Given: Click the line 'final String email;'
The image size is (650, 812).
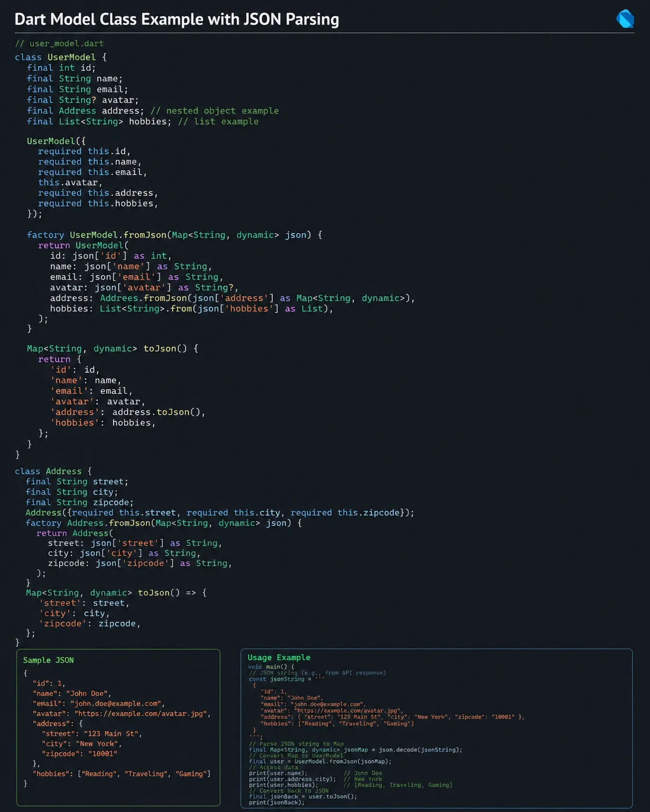Looking at the screenshot, I should pyautogui.click(x=78, y=89).
